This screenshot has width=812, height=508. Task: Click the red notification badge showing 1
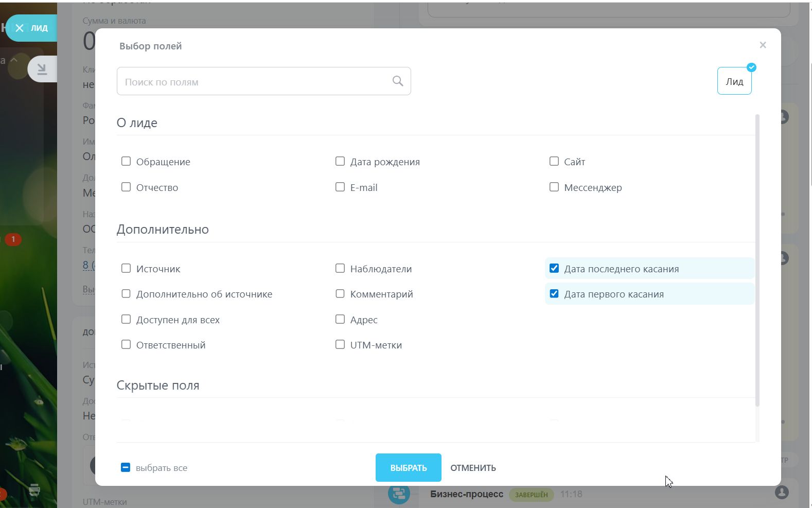13,239
